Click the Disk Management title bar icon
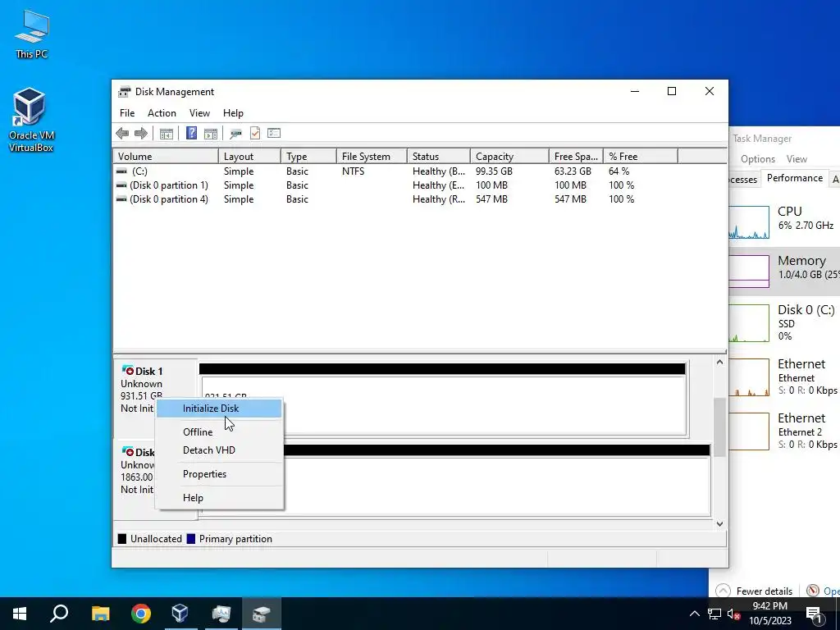Screen dimensions: 840x630 click(x=125, y=92)
